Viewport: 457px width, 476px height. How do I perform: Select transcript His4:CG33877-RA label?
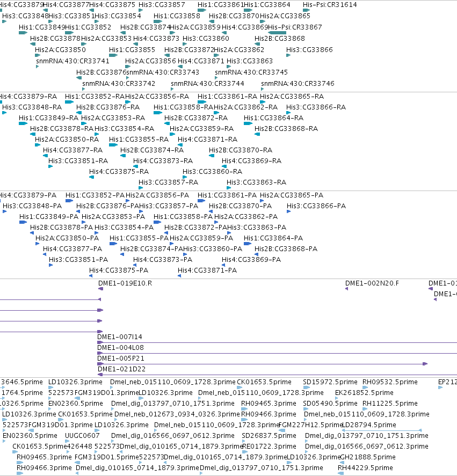(x=73, y=150)
